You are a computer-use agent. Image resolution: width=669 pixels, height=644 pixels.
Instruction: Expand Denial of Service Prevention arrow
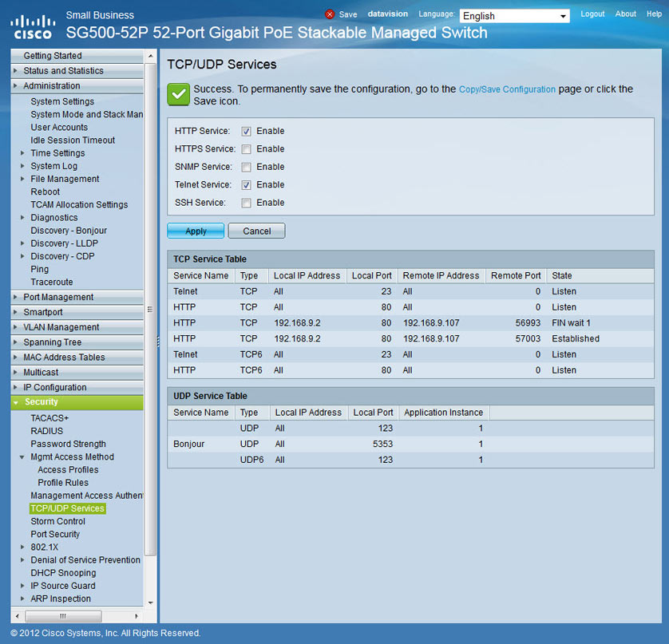point(22,560)
